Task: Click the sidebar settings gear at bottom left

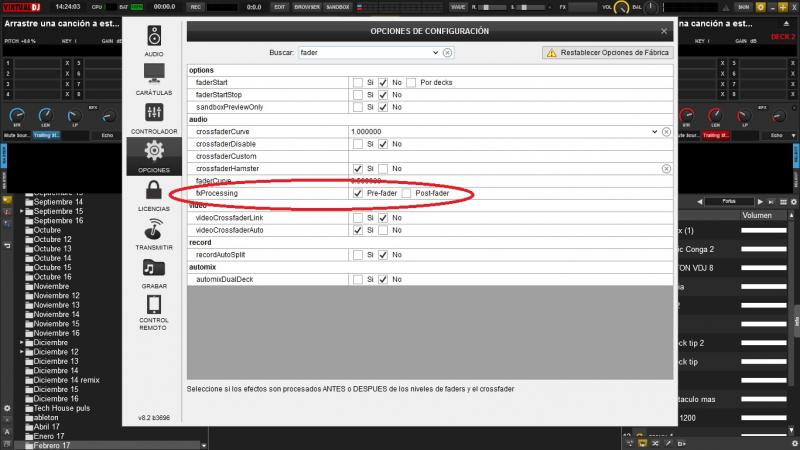Action: pos(7,408)
